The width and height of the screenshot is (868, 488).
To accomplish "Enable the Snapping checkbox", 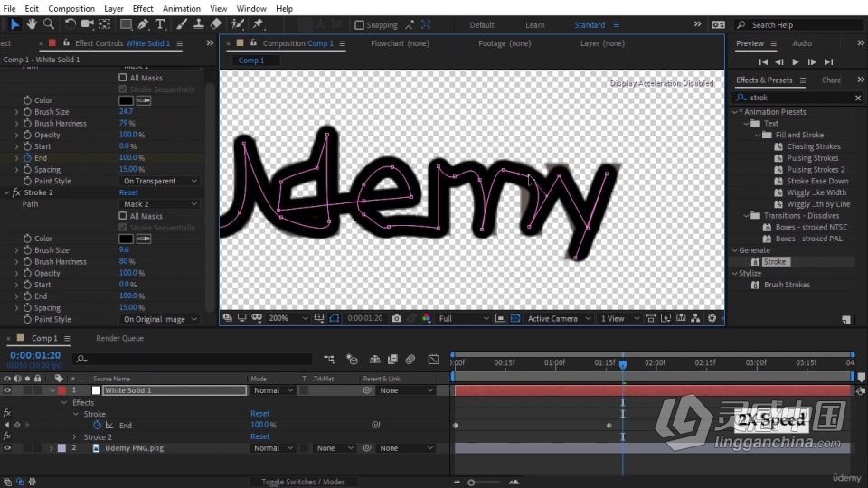I will (x=359, y=25).
